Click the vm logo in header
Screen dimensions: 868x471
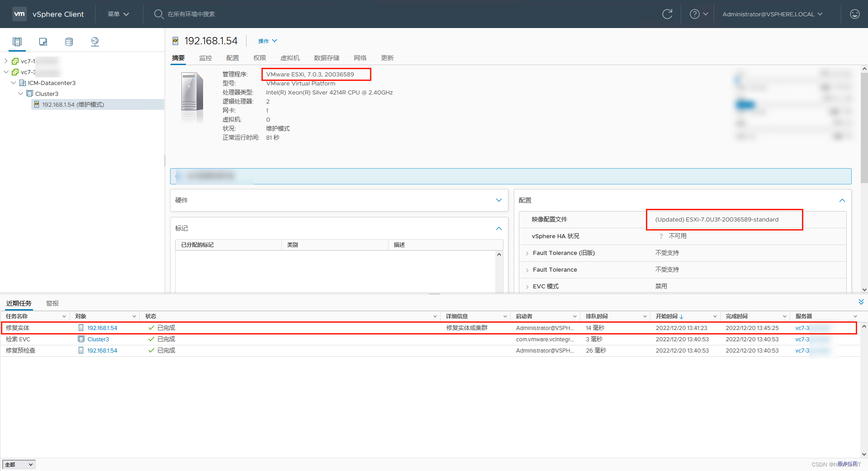[19, 14]
